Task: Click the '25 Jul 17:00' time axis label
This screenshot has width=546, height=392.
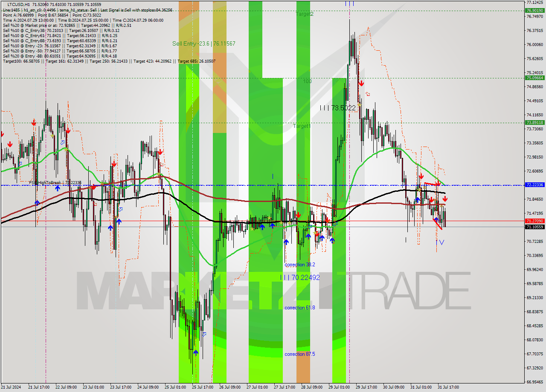Action: click(x=203, y=387)
